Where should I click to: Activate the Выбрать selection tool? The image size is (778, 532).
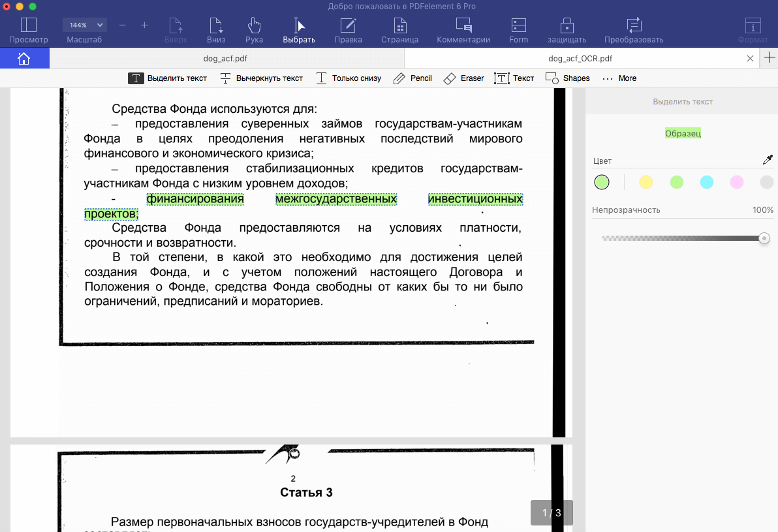[299, 30]
